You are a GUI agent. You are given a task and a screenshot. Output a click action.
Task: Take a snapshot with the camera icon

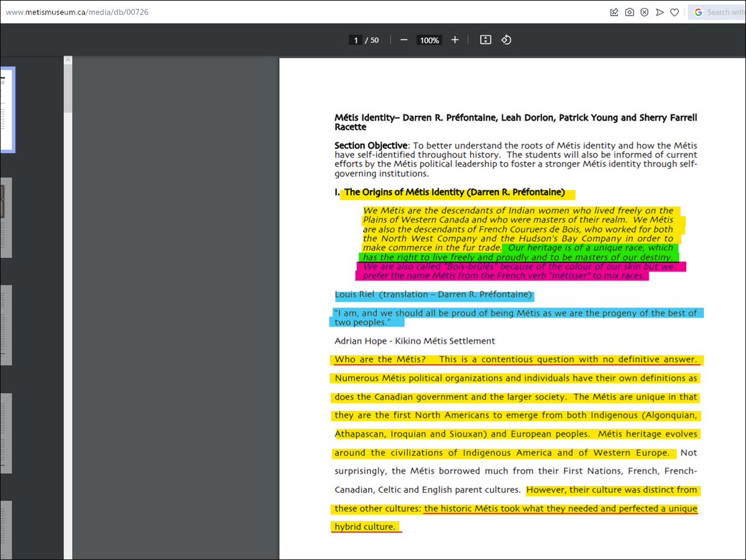point(629,12)
